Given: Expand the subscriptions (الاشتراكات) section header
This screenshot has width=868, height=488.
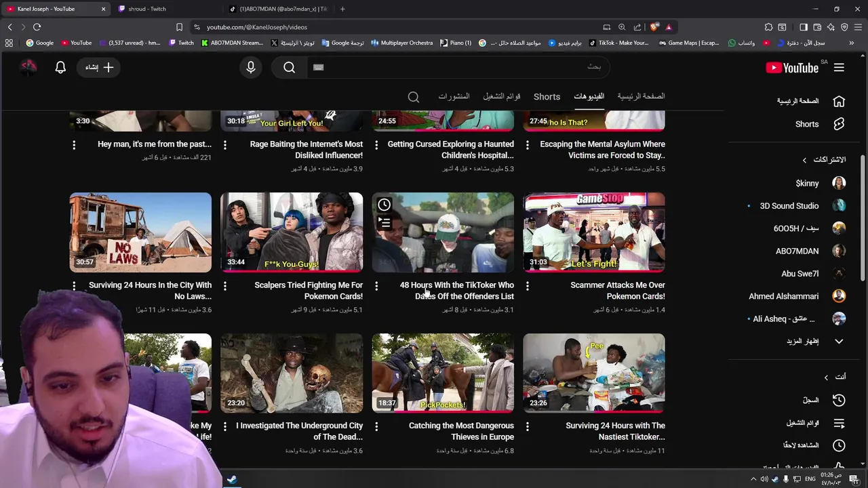Looking at the screenshot, I should point(824,160).
